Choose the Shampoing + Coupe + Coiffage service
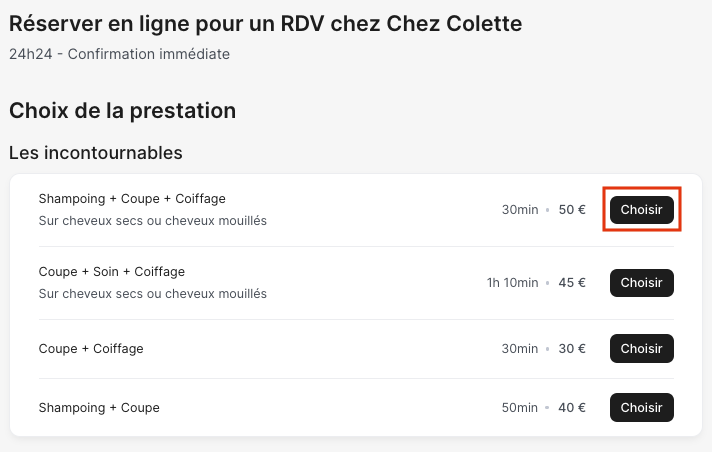712x452 pixels. 641,210
